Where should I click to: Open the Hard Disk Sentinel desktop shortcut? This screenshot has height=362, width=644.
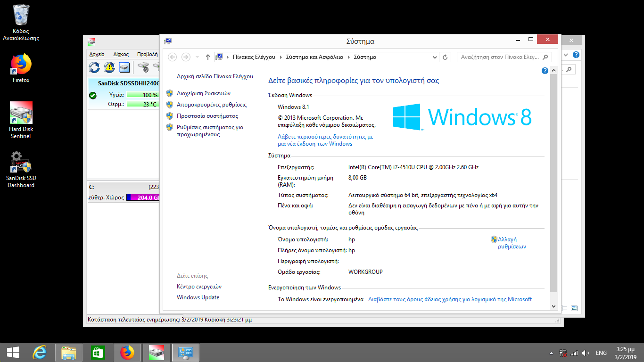[x=21, y=121]
